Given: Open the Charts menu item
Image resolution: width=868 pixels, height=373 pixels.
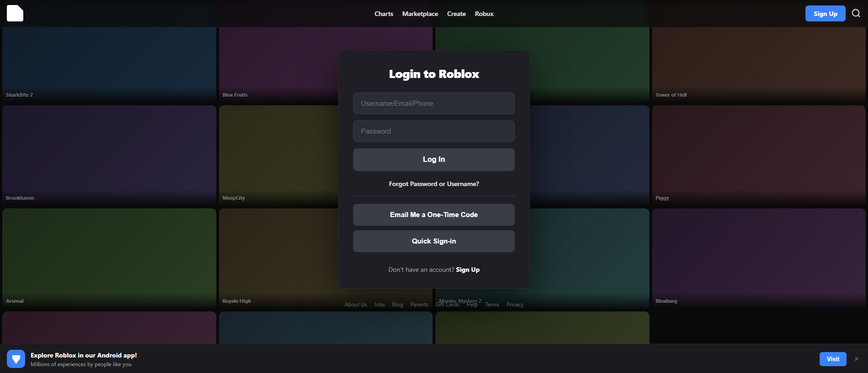Looking at the screenshot, I should point(384,14).
